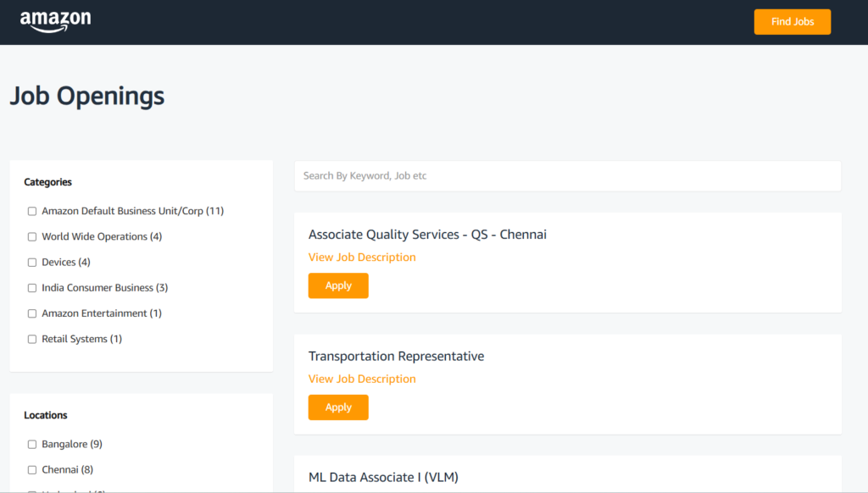Check the Retail Systems category
The height and width of the screenshot is (493, 868).
pos(32,339)
